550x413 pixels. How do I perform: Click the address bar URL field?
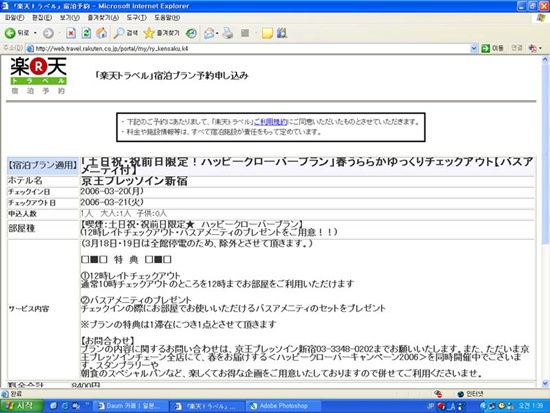coord(249,48)
